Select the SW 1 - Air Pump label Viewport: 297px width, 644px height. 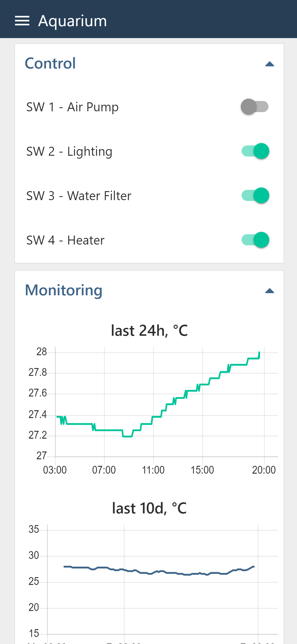tap(72, 107)
